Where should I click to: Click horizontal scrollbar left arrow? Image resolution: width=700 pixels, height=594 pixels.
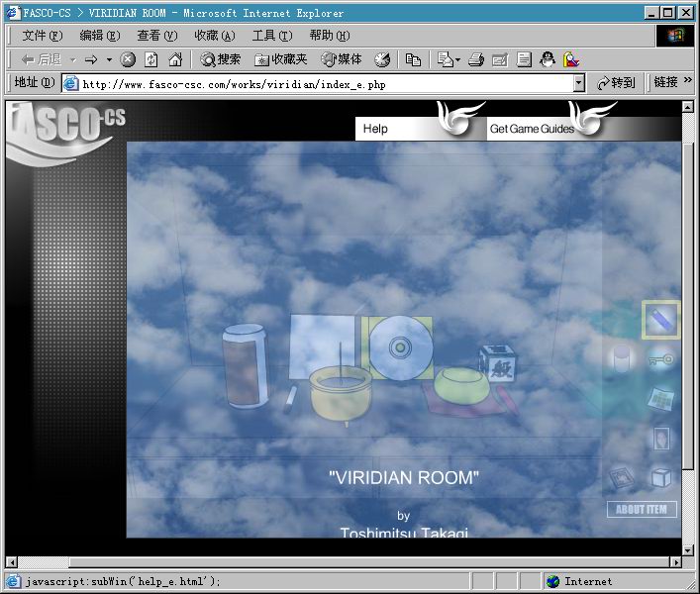[x=12, y=562]
